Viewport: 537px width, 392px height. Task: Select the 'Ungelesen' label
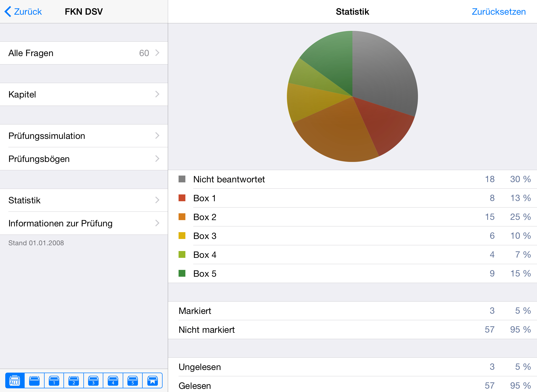coord(200,367)
